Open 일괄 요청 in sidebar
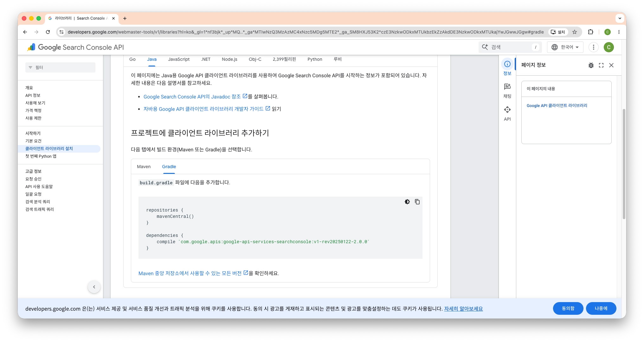This screenshot has width=644, height=342. point(33,194)
